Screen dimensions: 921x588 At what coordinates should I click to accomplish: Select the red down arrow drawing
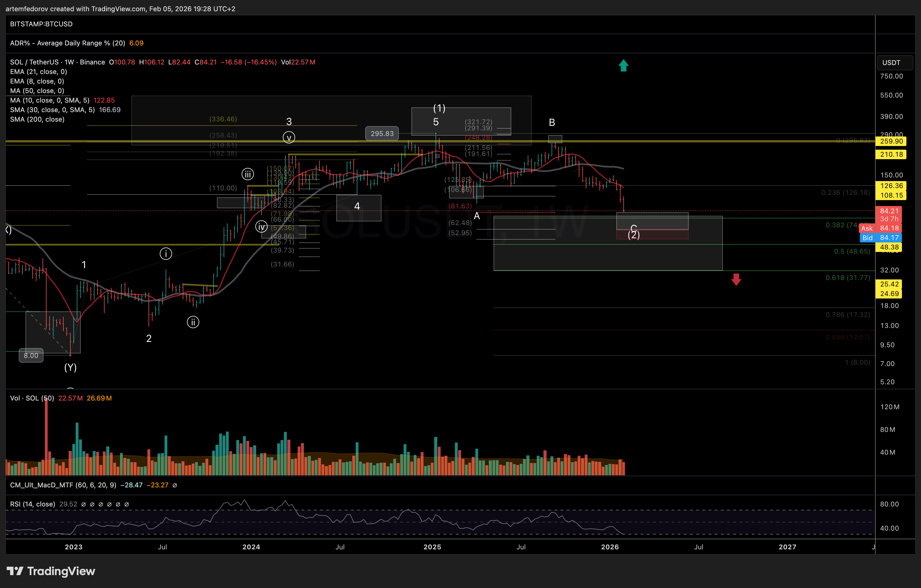[736, 279]
